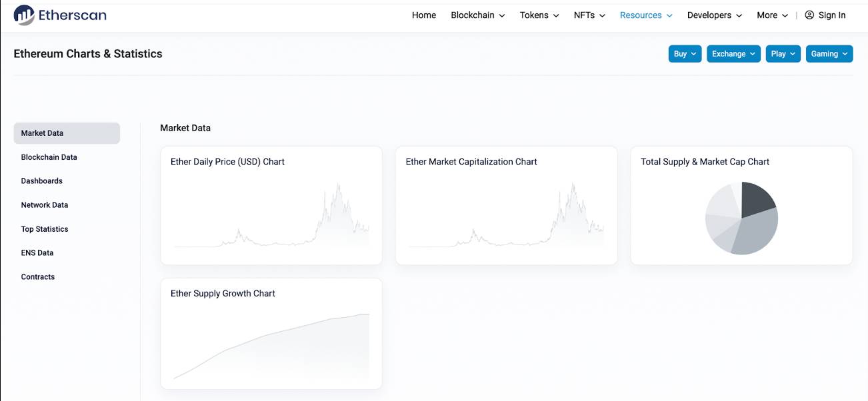The height and width of the screenshot is (401, 868).
Task: Open Ether Market Capitalization Chart title
Action: [x=471, y=162]
